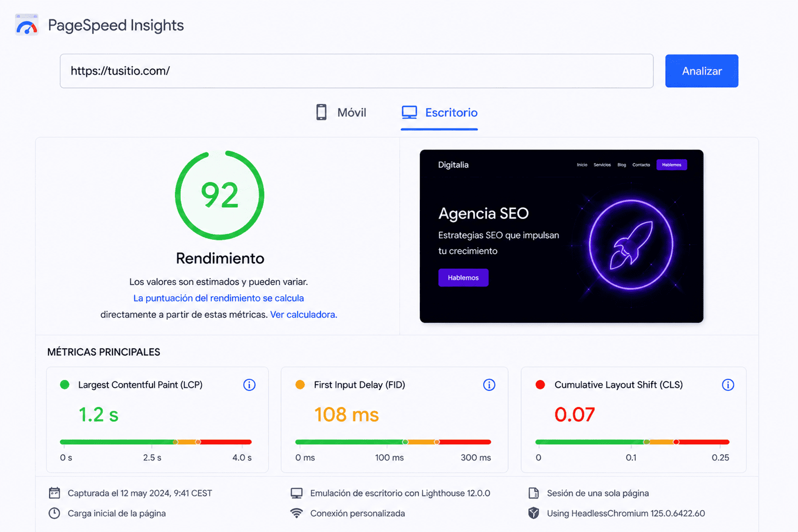
Task: Open the Cumulative Layout Shift info icon
Action: [x=728, y=385]
